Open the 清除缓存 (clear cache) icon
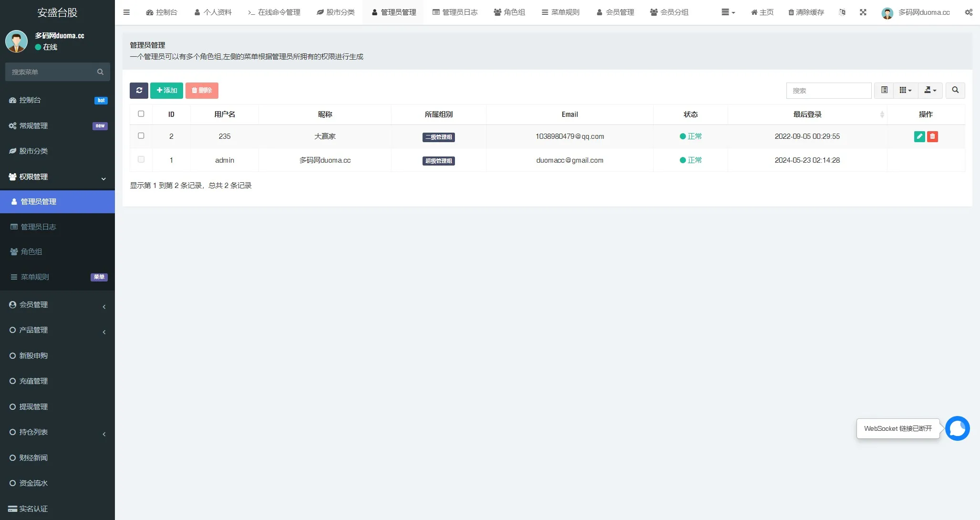The height and width of the screenshot is (520, 980). pyautogui.click(x=806, y=12)
